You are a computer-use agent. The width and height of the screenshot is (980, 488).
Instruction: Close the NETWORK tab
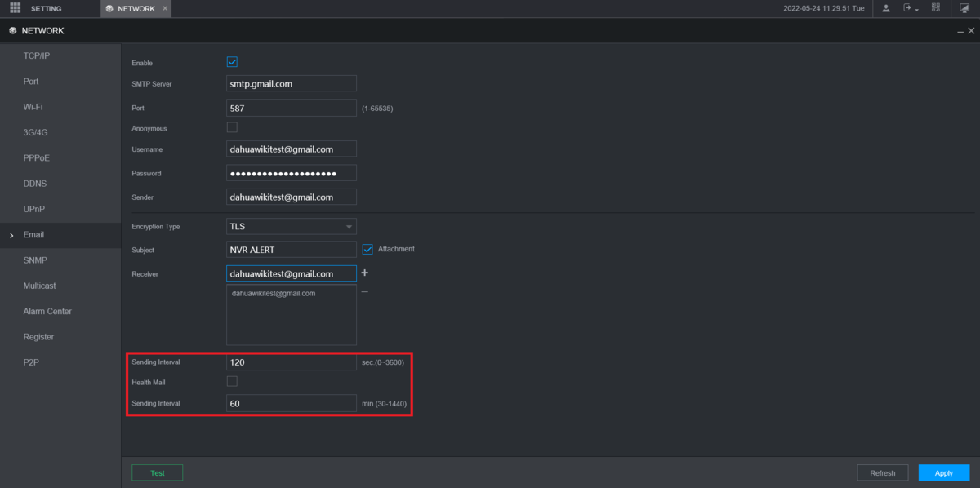click(x=165, y=8)
